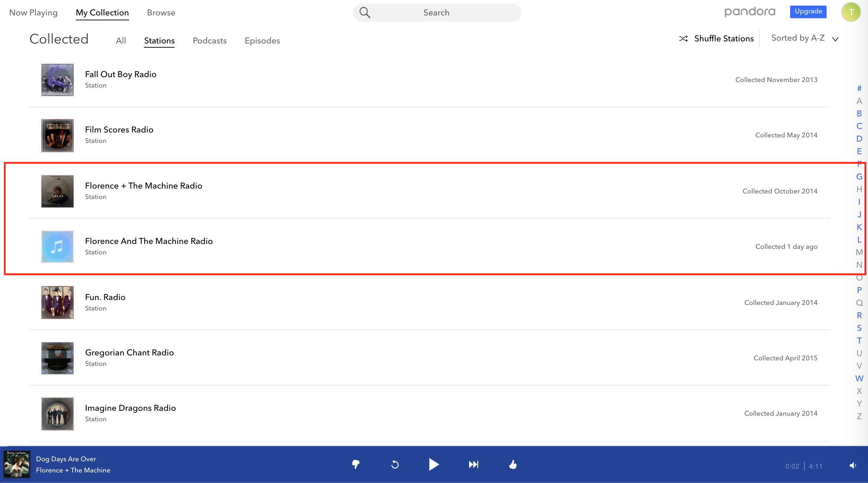This screenshot has width=868, height=483.
Task: Click the replay track icon
Action: [395, 464]
